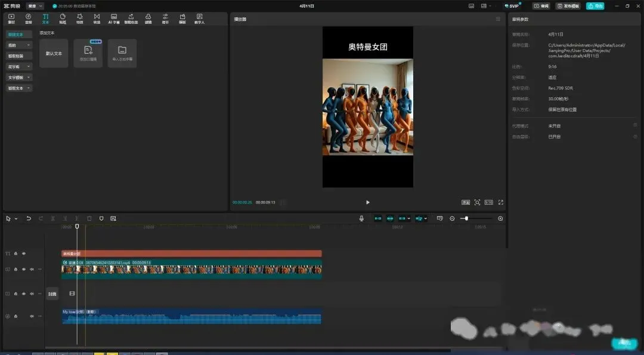Mute the main video track speaker icon
Image resolution: width=644 pixels, height=355 pixels.
point(32,269)
